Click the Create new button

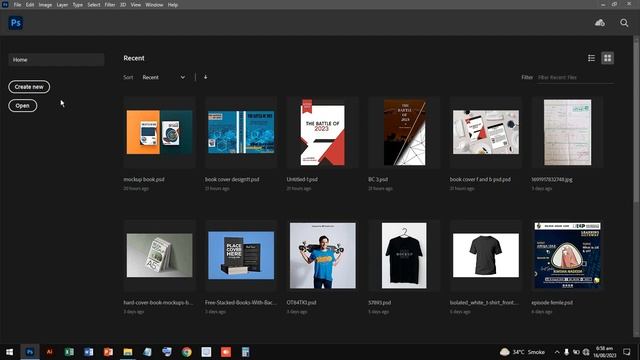tap(29, 87)
